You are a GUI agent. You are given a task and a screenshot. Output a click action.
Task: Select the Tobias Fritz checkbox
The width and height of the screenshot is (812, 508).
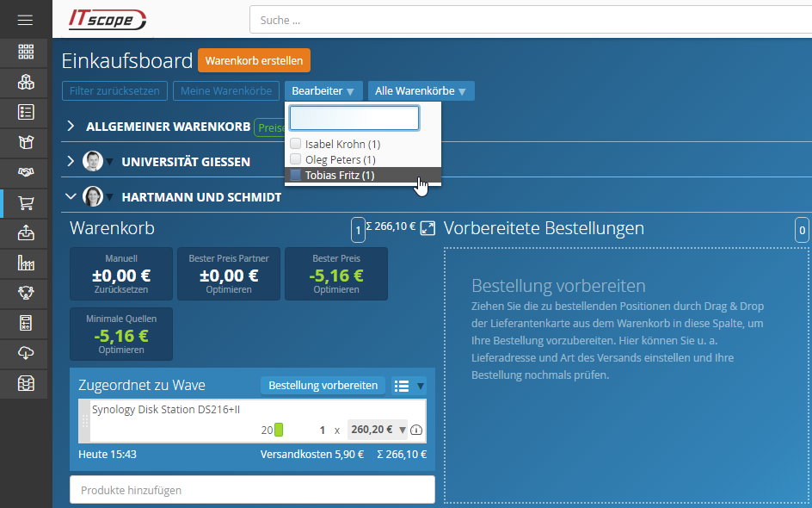pyautogui.click(x=296, y=175)
